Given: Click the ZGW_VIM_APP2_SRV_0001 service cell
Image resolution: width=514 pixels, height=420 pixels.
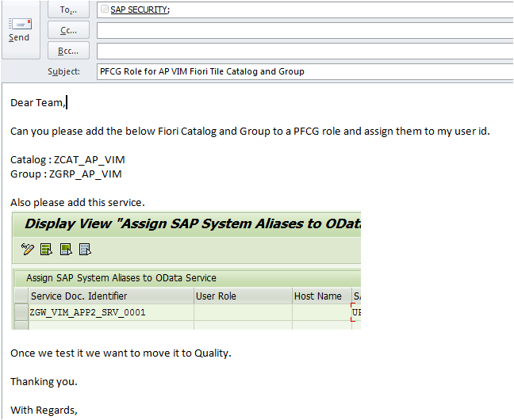Looking at the screenshot, I should (111, 312).
